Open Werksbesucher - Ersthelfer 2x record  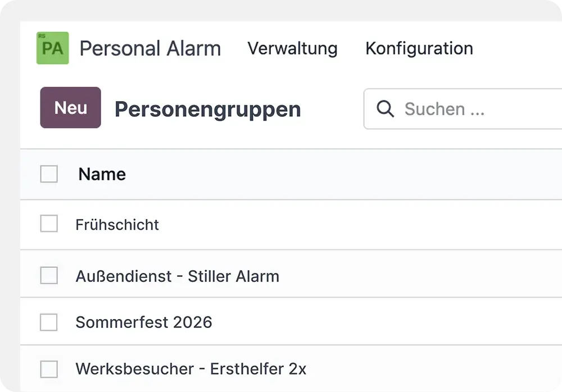[191, 370]
